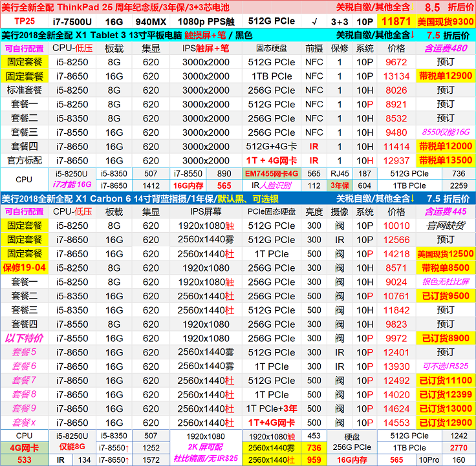The image size is (476, 466).
Task: Select the X1 Tablet 3 cyan title banner
Action: click(x=238, y=35)
